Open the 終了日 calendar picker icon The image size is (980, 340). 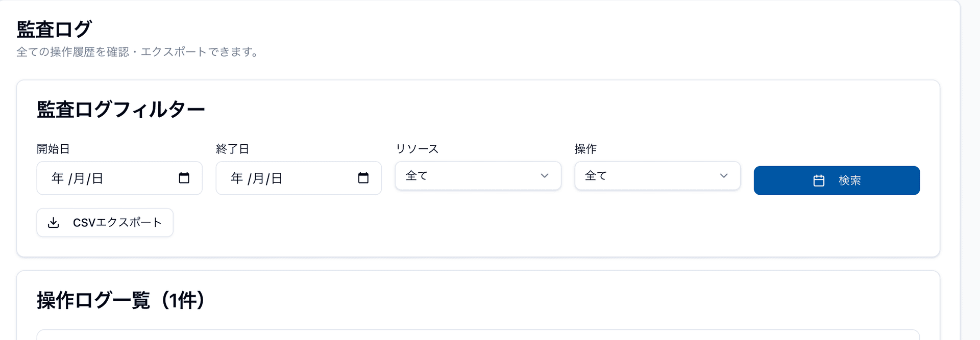(x=363, y=178)
